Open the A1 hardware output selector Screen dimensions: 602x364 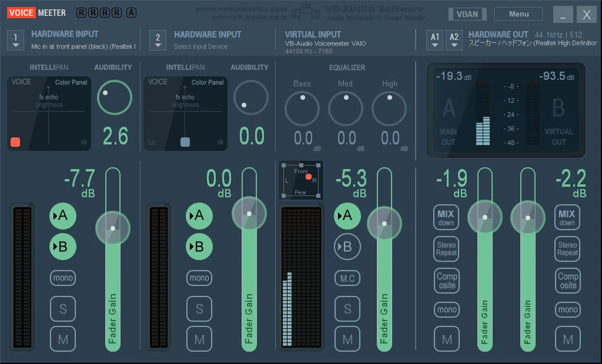point(434,41)
